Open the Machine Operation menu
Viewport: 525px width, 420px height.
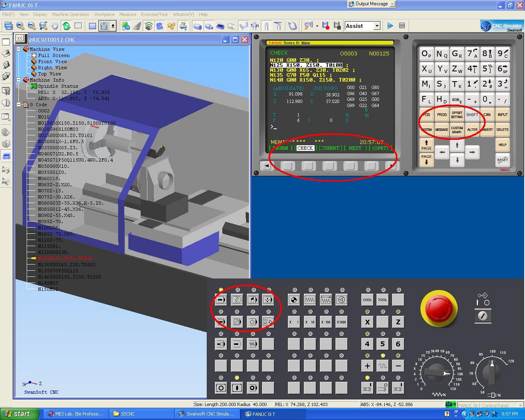click(x=70, y=14)
